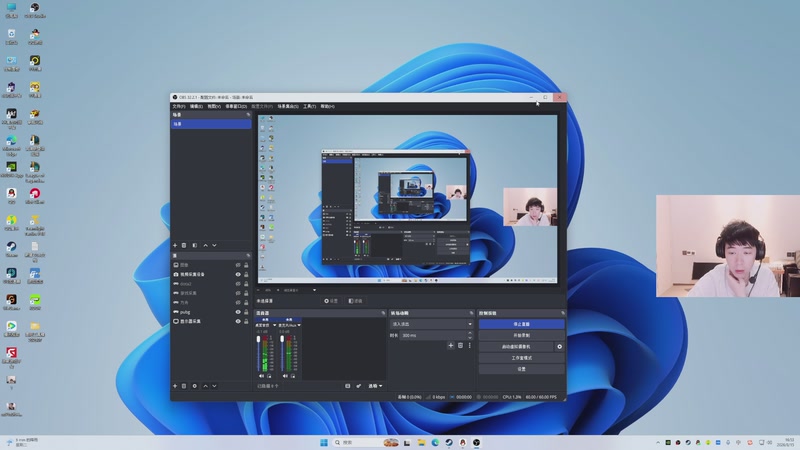800x450 pixels.
Task: Increase transition duration with up stepper arrow
Action: pos(470,333)
